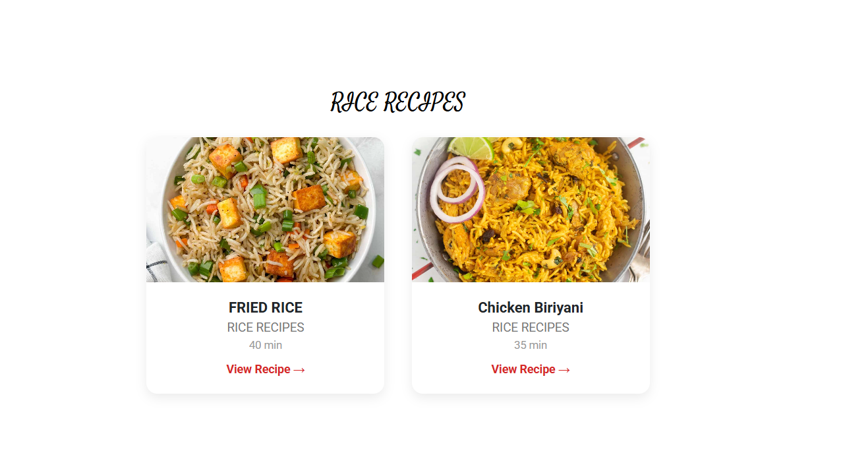Screen dimensions: 868x457
Task: Click blank card area beside the 40 min text
Action: tap(198, 345)
